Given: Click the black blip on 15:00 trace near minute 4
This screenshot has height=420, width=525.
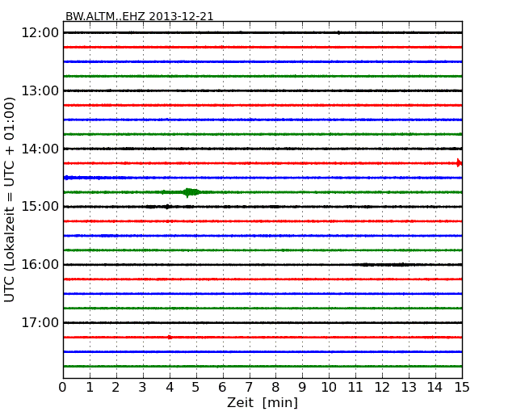Looking at the screenshot, I should pyautogui.click(x=167, y=207).
